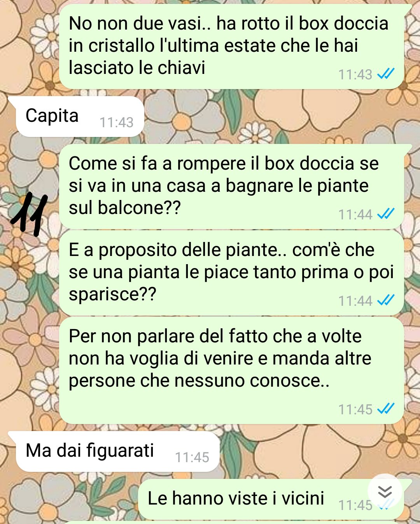This screenshot has width=420, height=524.
Task: Tap the 11:45 timestamp beside 'Ma dai figuarati'
Action: (x=192, y=457)
